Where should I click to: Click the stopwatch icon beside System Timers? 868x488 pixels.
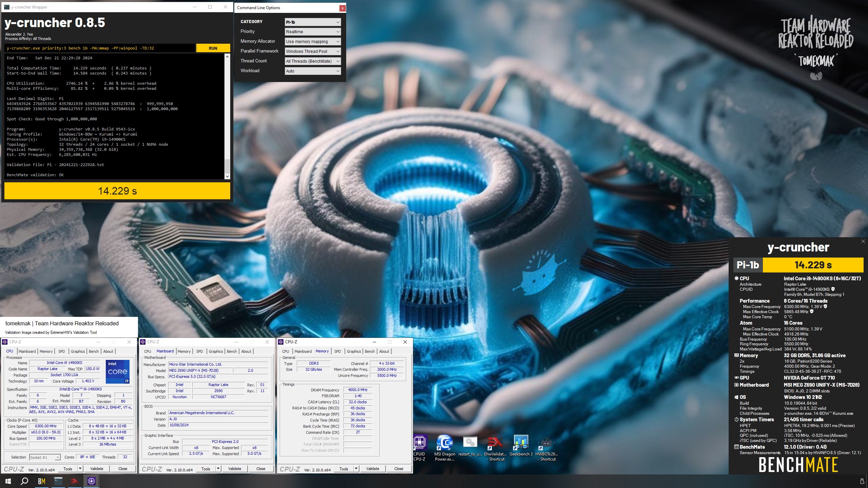coord(736,419)
